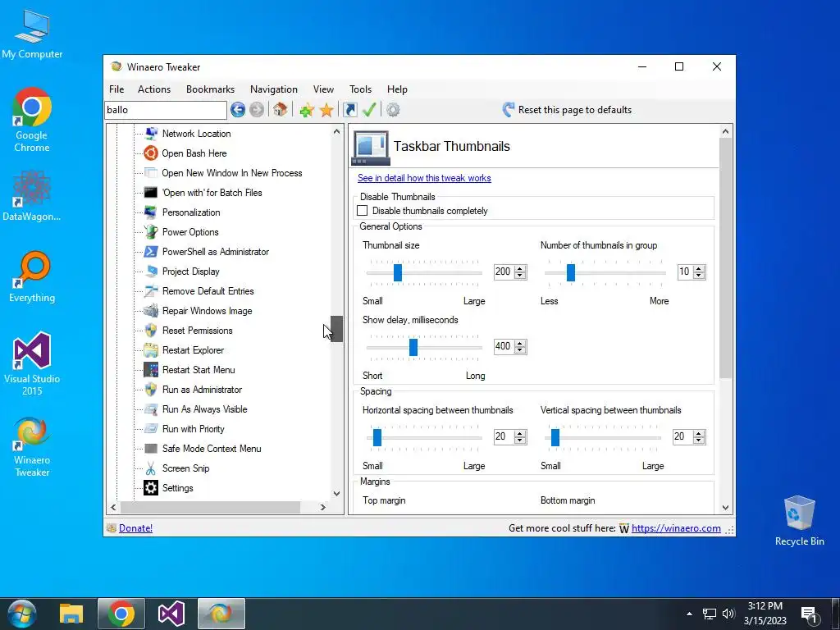Viewport: 840px width, 630px height.
Task: Increase Thumbnail size value with up arrow
Action: (x=520, y=268)
